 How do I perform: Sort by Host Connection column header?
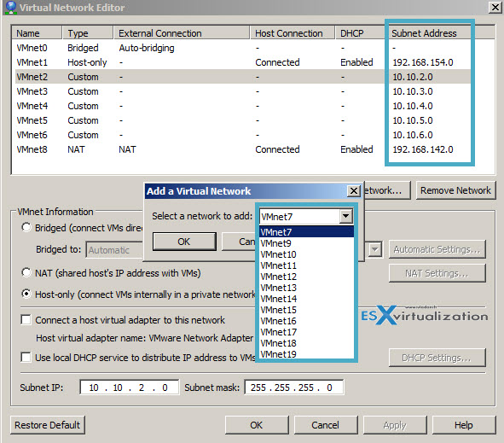pyautogui.click(x=293, y=33)
